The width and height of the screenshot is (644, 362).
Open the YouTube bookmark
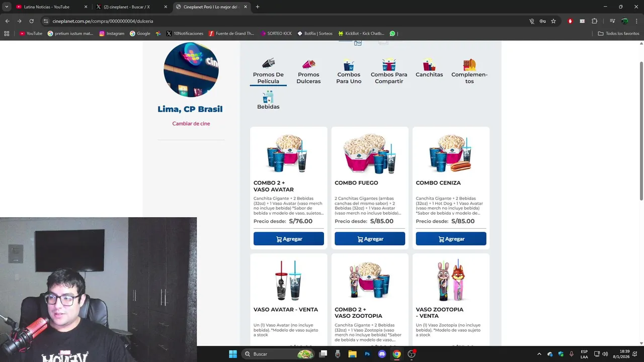[31, 34]
